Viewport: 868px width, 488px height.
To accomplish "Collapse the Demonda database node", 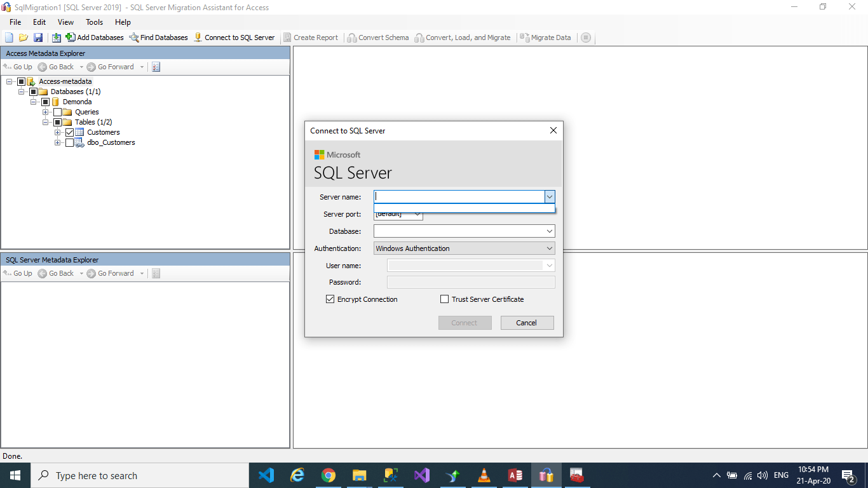I will coord(33,102).
